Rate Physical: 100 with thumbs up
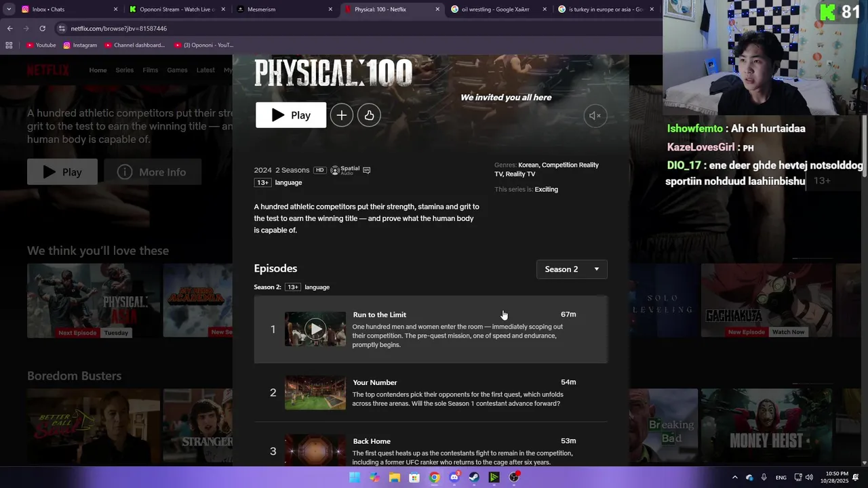Screen dimensions: 868x488 [x=369, y=115]
